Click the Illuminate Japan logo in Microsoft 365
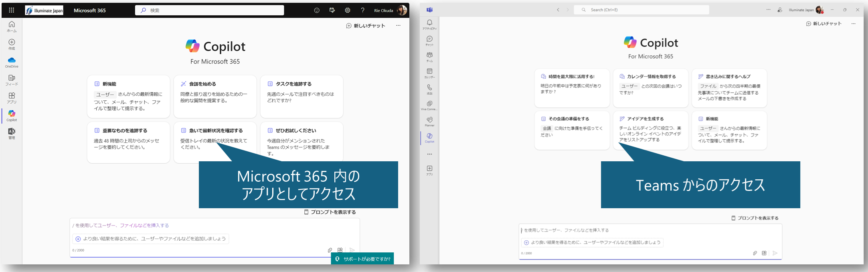The width and height of the screenshot is (868, 272). pos(44,10)
